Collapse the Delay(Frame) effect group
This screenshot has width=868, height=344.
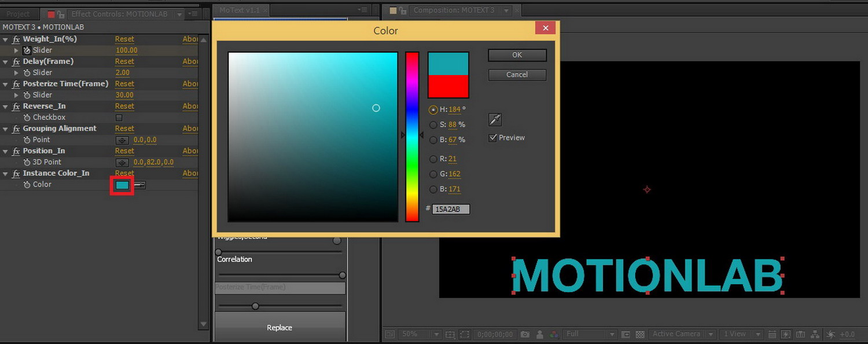tap(6, 62)
